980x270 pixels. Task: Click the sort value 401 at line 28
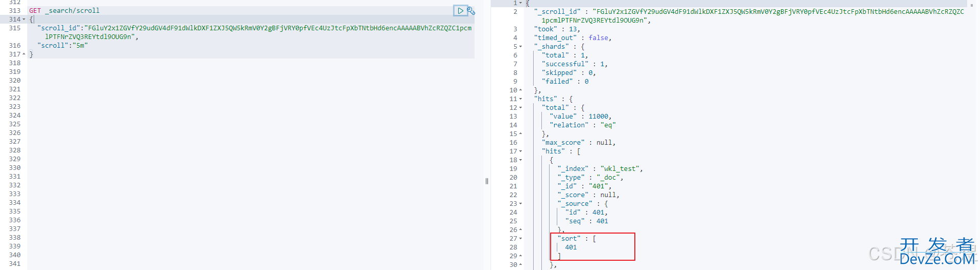coord(571,247)
